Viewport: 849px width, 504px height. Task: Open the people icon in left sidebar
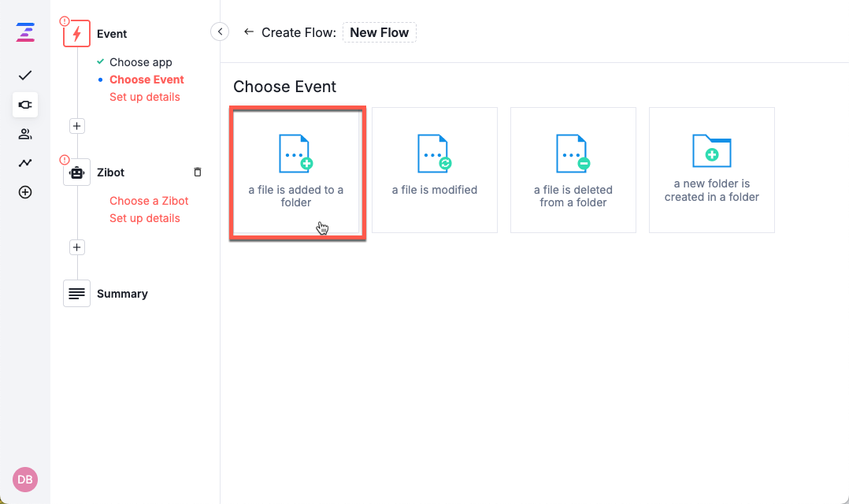[24, 134]
